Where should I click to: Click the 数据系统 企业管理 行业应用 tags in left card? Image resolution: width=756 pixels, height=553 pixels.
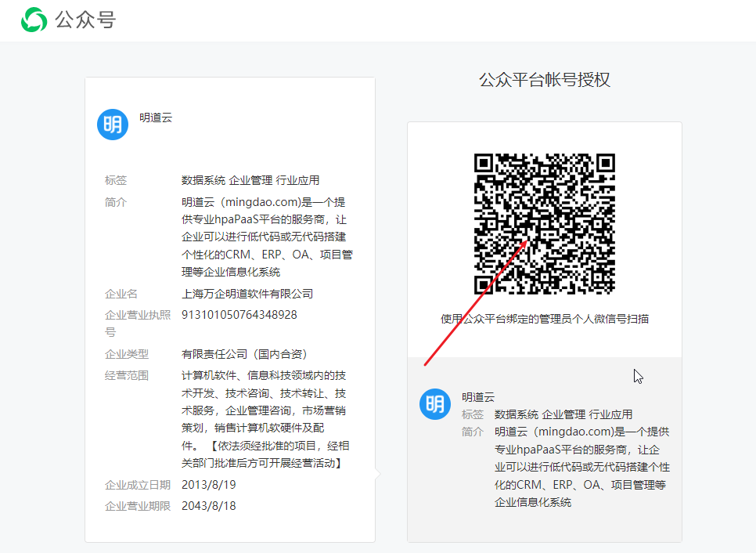click(x=250, y=180)
